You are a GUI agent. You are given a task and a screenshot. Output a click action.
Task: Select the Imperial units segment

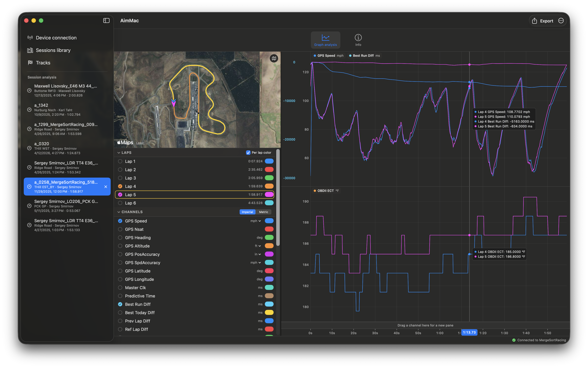click(x=247, y=212)
